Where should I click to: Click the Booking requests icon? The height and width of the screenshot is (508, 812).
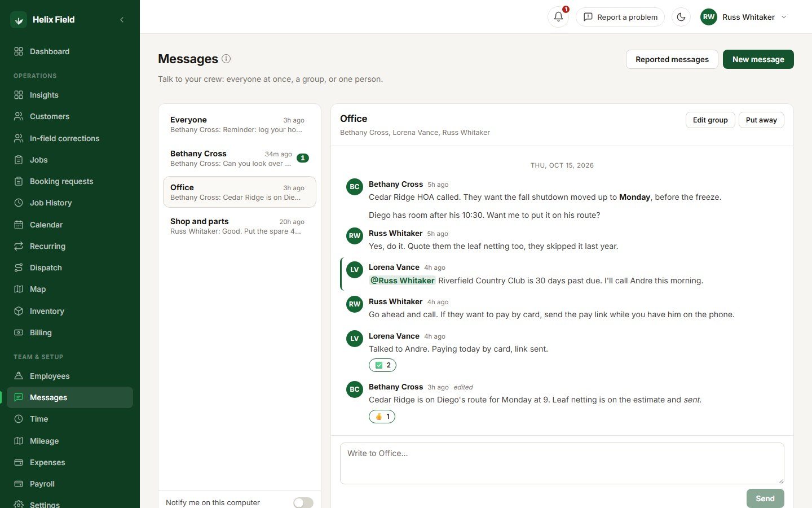(19, 181)
